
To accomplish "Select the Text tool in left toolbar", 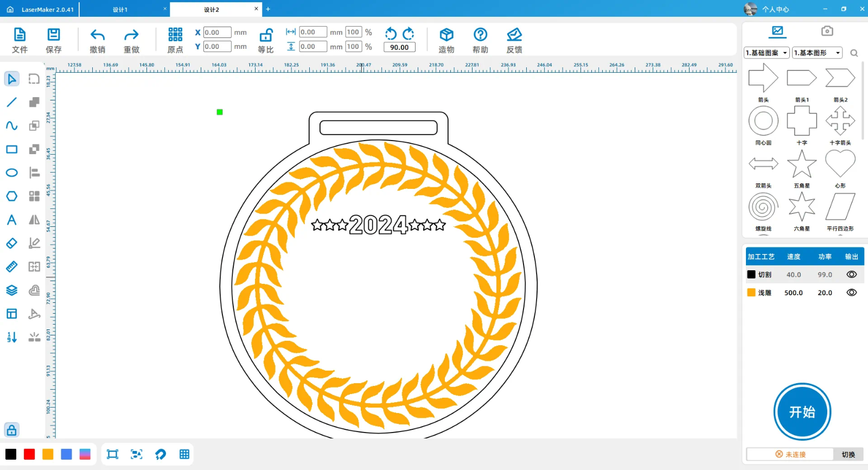I will [x=11, y=220].
